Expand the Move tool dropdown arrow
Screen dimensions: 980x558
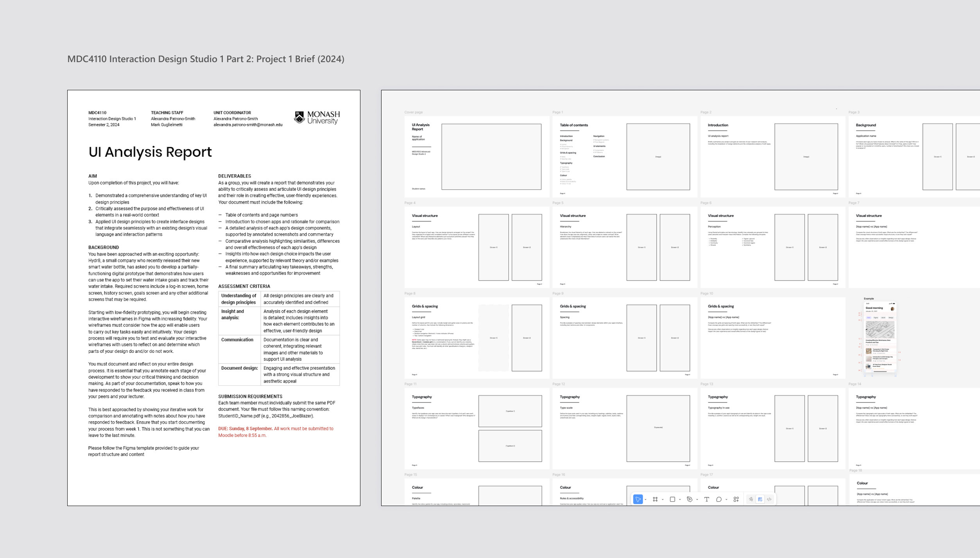pos(645,499)
